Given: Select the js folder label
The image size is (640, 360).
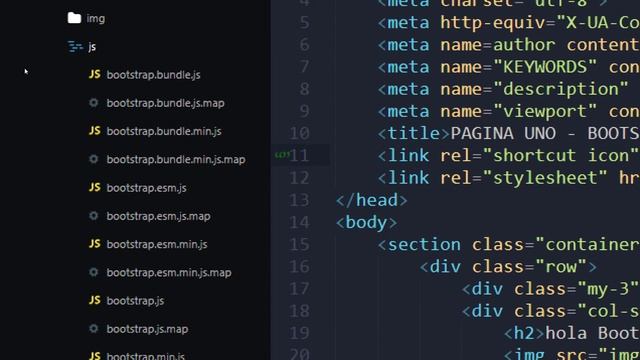Looking at the screenshot, I should pyautogui.click(x=92, y=47).
